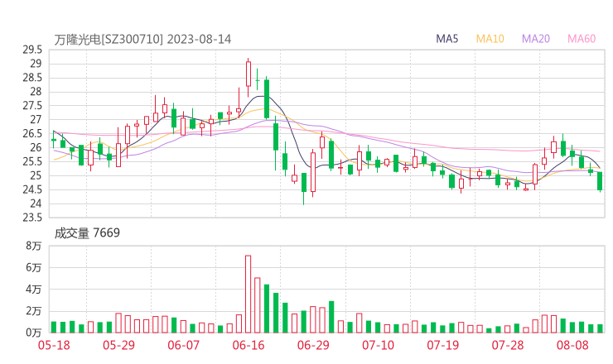Click the 23.5 price axis label
This screenshot has height=364, width=613.
click(32, 218)
